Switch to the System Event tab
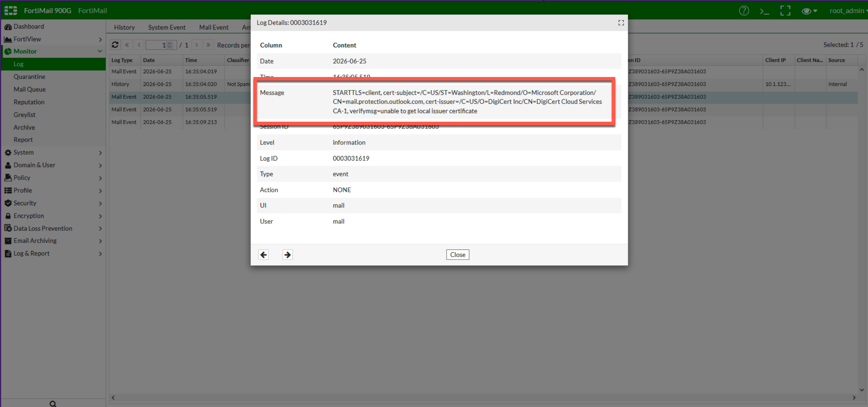 (x=167, y=27)
